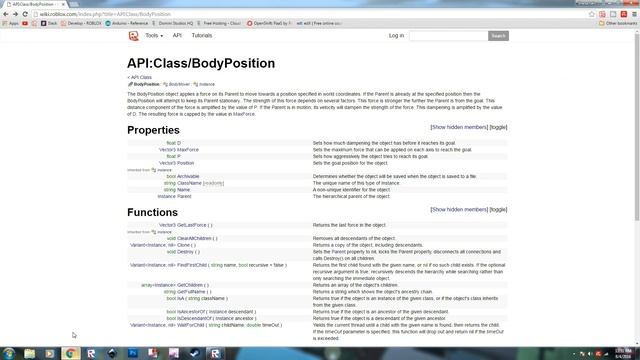This screenshot has height=360, width=640.
Task: Open the OpenShift PaaS bookmark
Action: [x=269, y=23]
